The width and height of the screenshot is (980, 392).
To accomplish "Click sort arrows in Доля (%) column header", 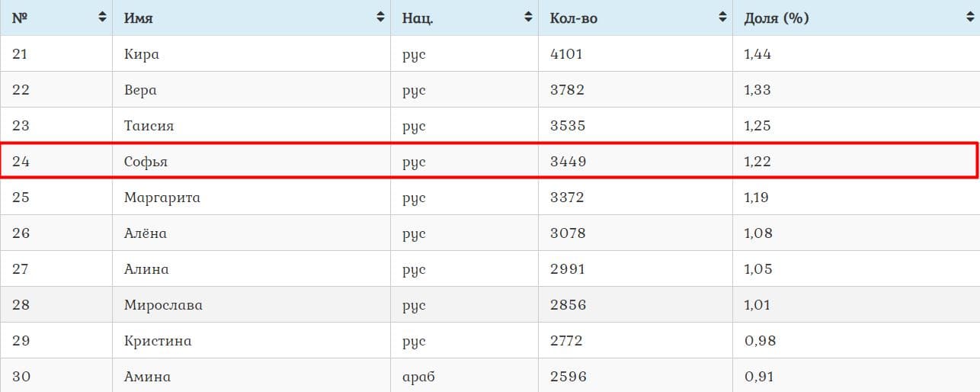I will click(x=969, y=18).
